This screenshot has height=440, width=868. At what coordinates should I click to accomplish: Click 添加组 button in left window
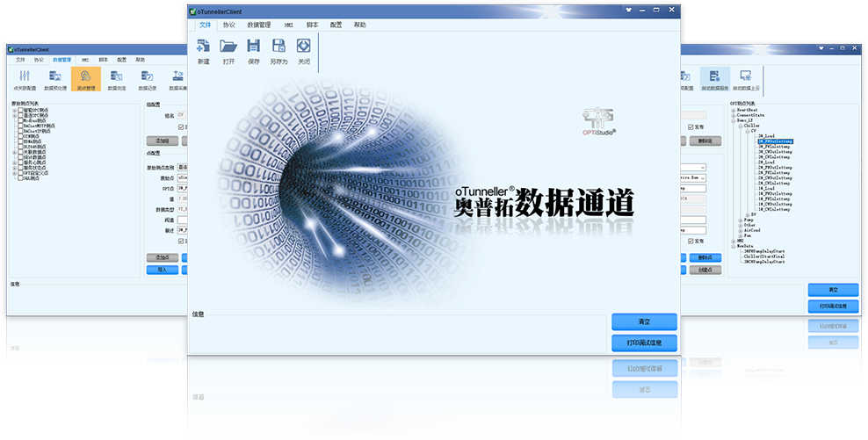pyautogui.click(x=163, y=141)
